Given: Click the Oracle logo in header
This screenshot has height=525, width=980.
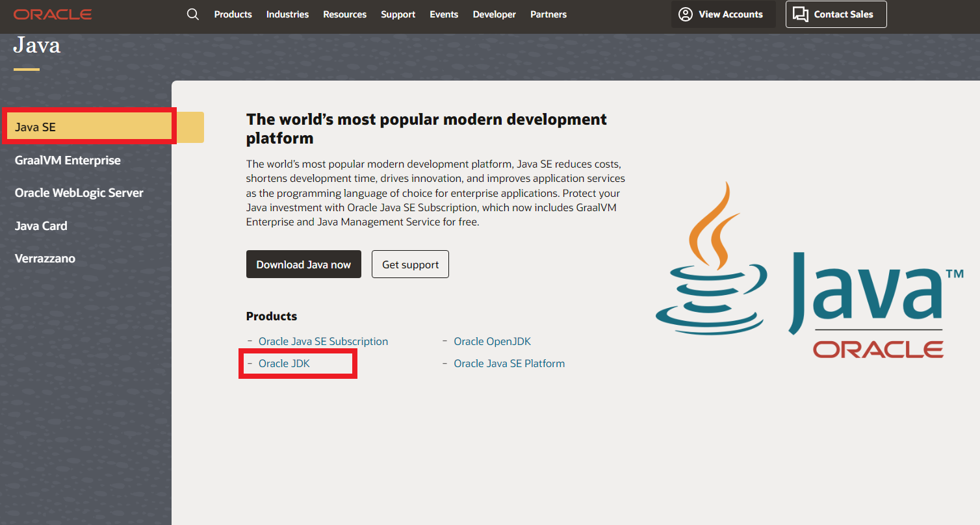Looking at the screenshot, I should point(53,14).
